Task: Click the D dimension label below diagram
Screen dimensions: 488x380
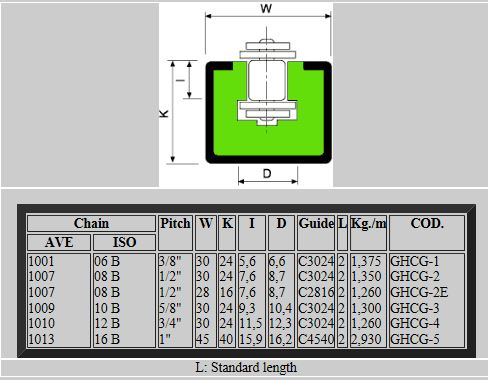Action: [x=267, y=173]
